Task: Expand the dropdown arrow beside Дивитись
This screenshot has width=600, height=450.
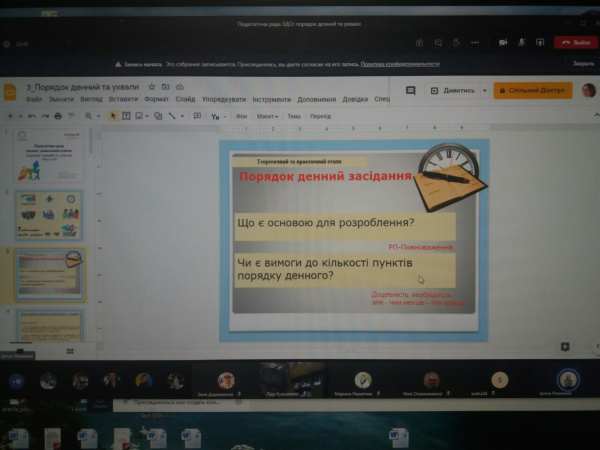Action: [482, 90]
